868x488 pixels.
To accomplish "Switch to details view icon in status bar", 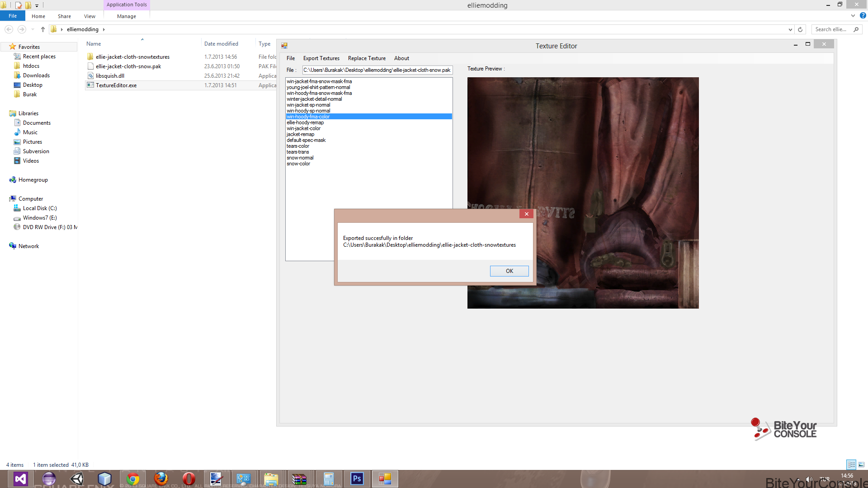I will click(x=851, y=465).
